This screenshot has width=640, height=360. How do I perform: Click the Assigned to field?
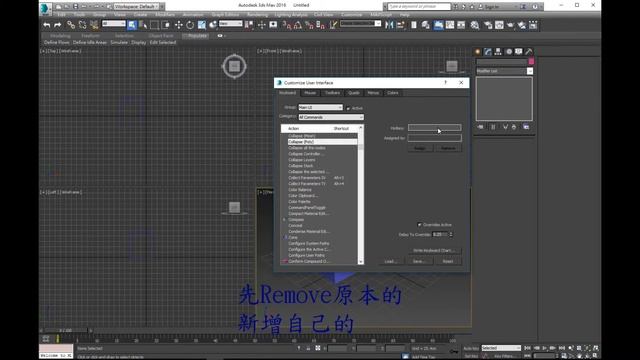click(435, 138)
